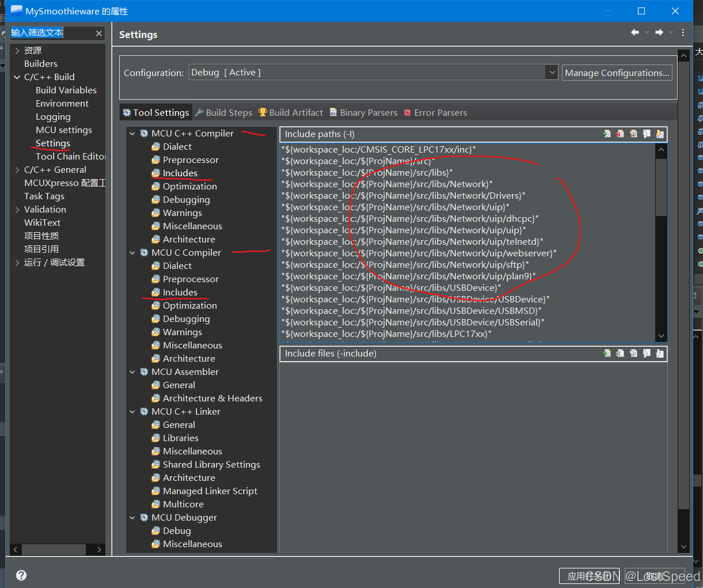Open the help question mark icon
Screen dimensions: 703x588
(21, 575)
